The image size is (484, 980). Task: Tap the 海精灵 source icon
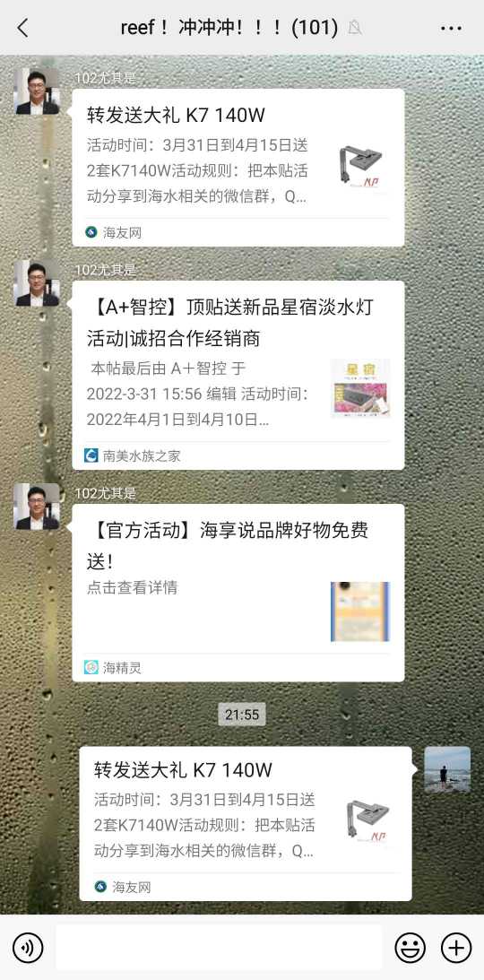pos(91,667)
